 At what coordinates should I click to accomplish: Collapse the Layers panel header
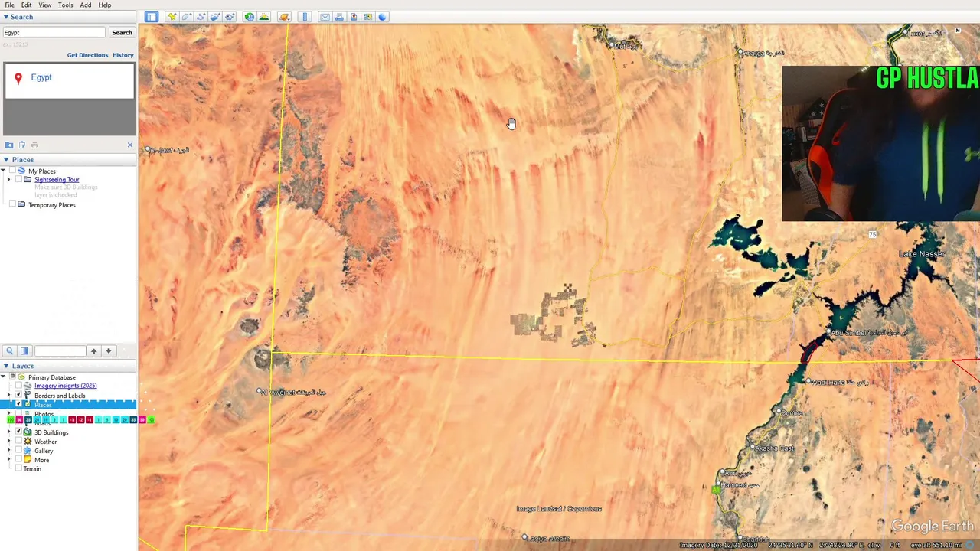click(x=68, y=366)
